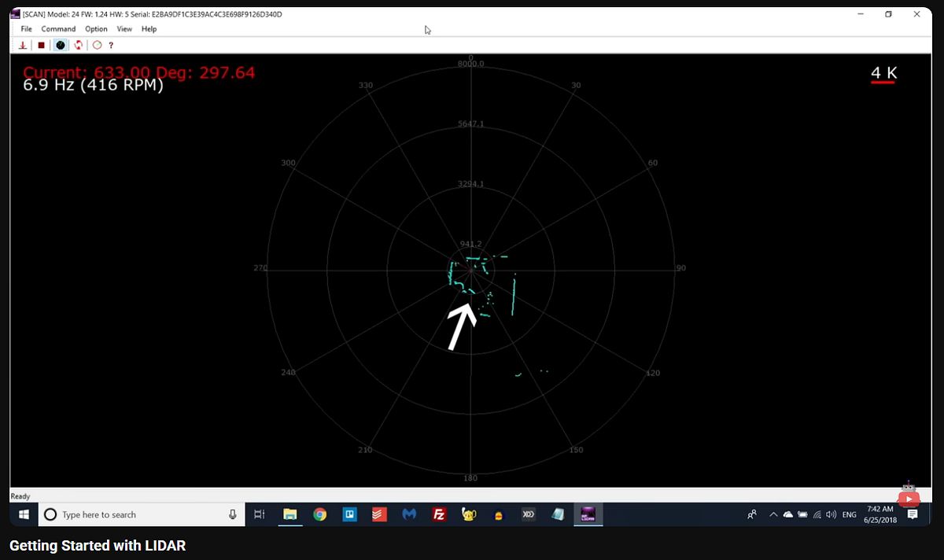
Task: Open File Explorer from taskbar
Action: click(x=290, y=514)
